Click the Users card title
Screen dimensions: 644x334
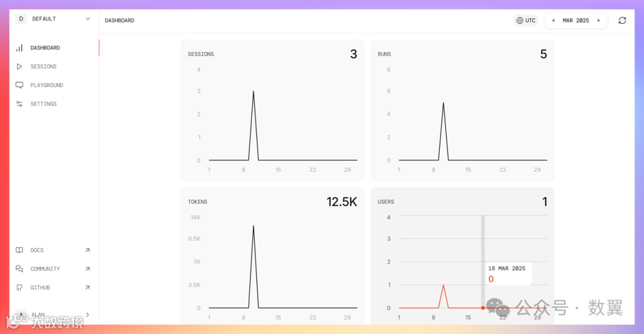[386, 202]
